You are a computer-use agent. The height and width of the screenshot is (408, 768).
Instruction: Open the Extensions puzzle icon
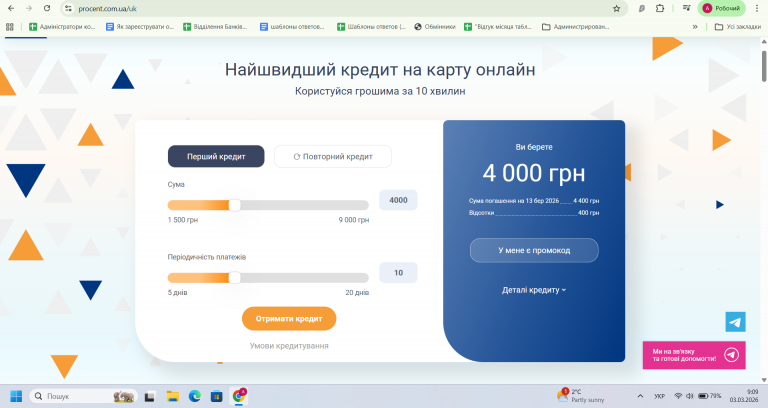pos(660,8)
